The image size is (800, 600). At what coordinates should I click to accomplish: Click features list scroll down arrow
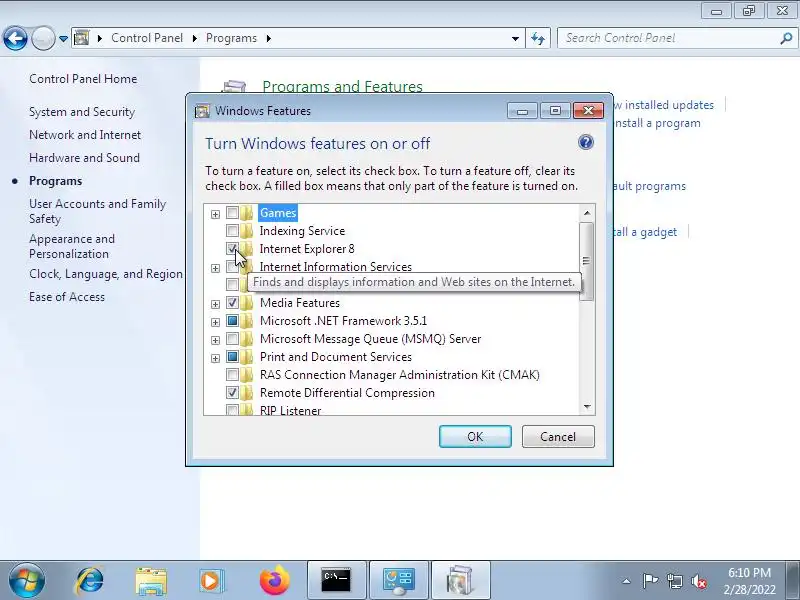(587, 407)
